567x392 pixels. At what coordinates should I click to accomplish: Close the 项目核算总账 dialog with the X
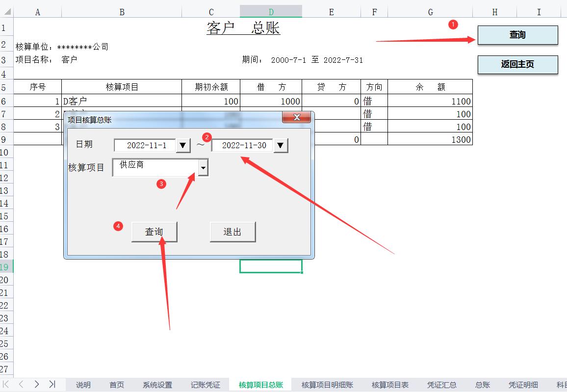click(297, 117)
